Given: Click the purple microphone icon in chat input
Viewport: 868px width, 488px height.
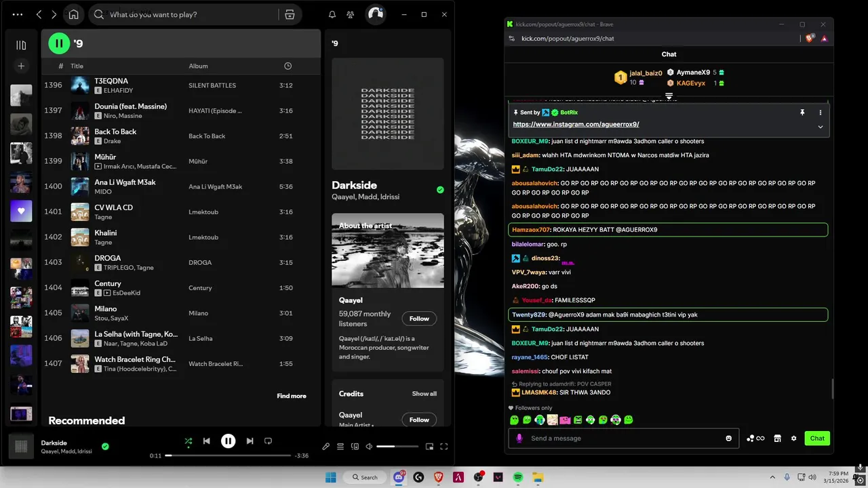Looking at the screenshot, I should [x=519, y=439].
